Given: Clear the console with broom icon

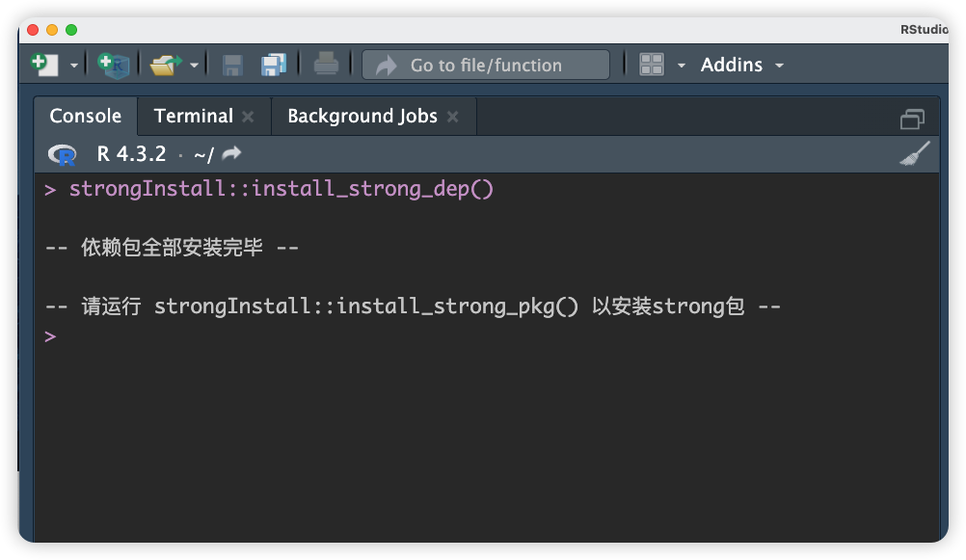Looking at the screenshot, I should (915, 153).
